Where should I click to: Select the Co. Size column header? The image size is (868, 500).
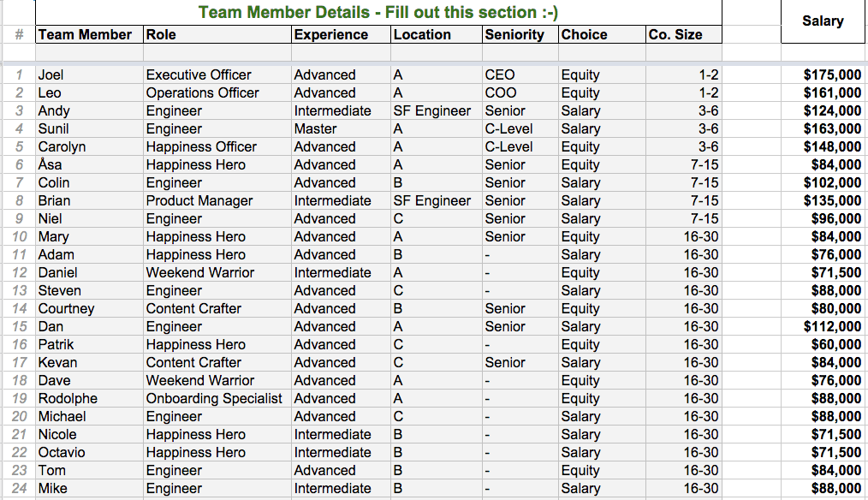point(675,35)
